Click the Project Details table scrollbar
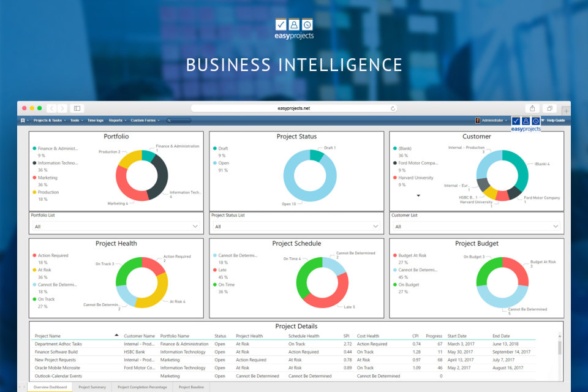Screen dimensions: 588x392 click(x=559, y=347)
